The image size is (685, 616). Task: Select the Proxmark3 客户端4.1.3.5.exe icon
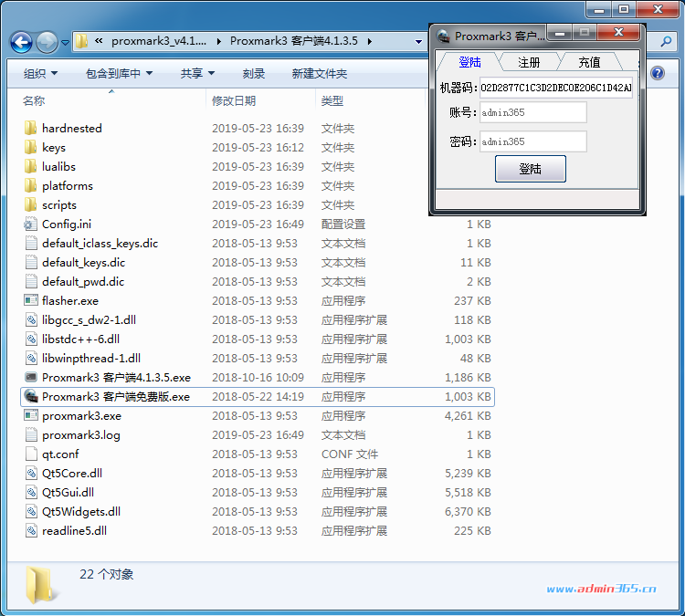[31, 377]
